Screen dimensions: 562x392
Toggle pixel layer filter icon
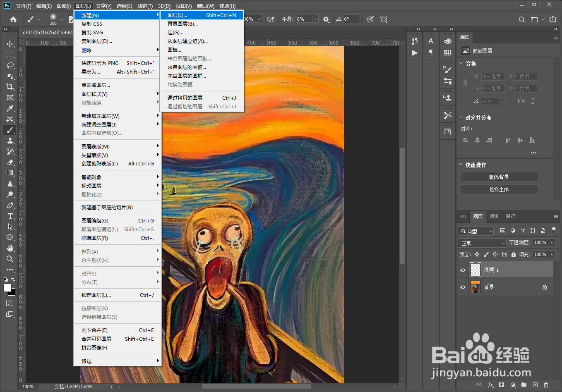point(503,231)
